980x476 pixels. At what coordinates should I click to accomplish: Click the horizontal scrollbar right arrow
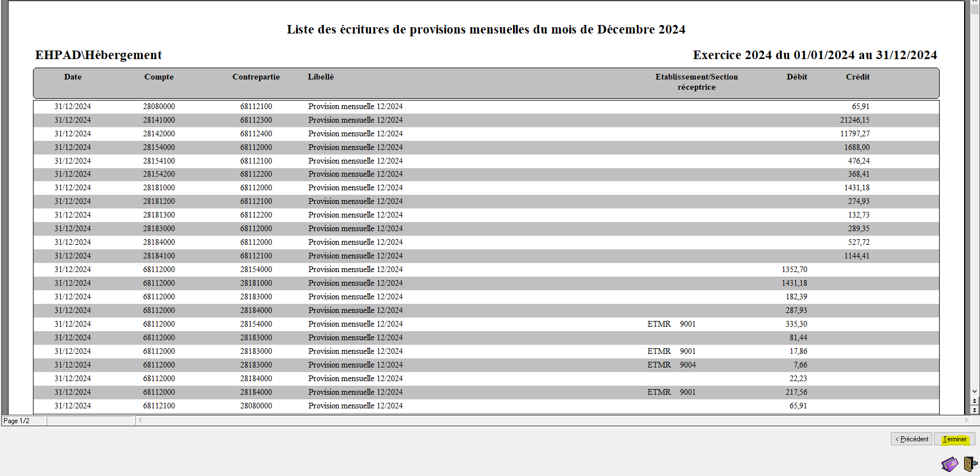point(966,420)
